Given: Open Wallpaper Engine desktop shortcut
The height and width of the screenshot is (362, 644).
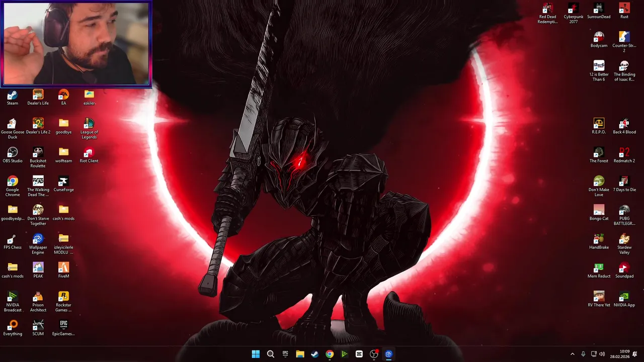Looking at the screenshot, I should click(x=38, y=244).
